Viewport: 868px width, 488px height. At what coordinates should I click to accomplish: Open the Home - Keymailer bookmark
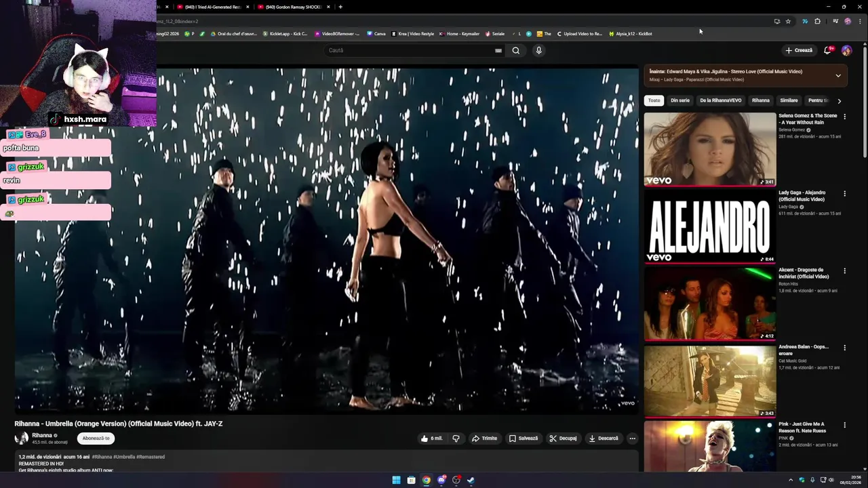click(x=460, y=33)
